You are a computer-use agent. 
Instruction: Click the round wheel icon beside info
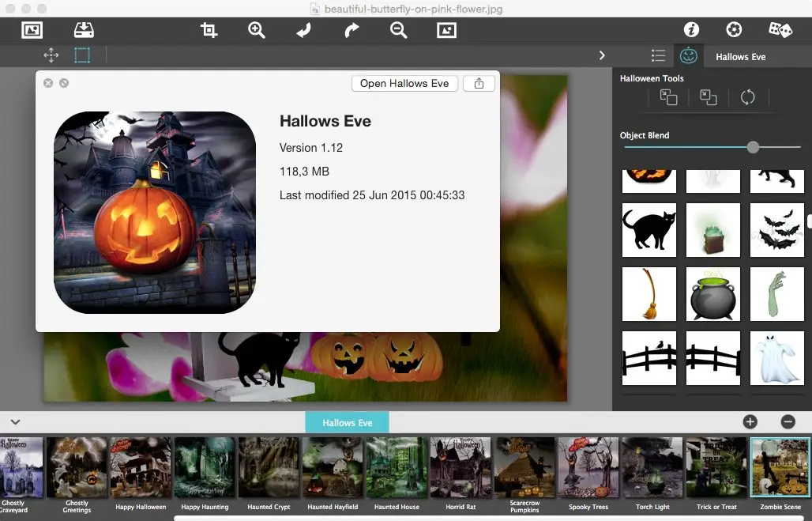tap(734, 29)
